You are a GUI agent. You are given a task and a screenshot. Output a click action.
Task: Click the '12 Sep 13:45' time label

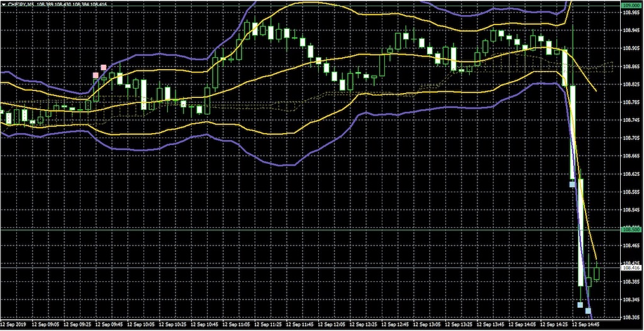coord(490,324)
